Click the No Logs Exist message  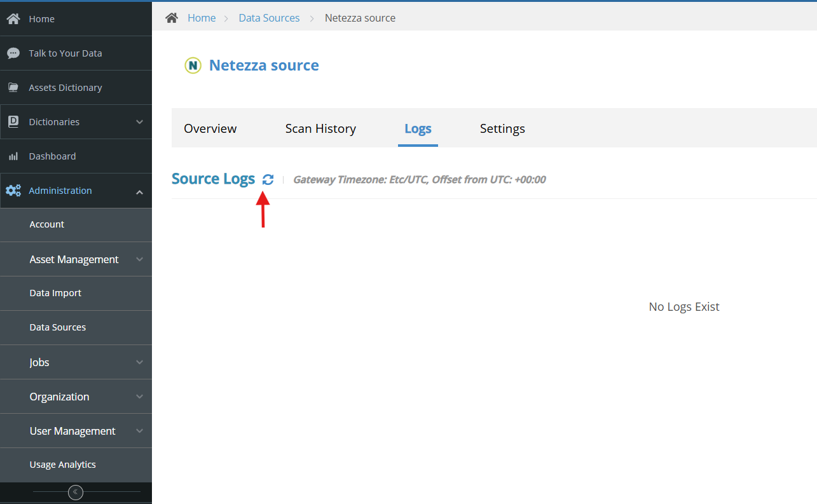[x=684, y=307]
